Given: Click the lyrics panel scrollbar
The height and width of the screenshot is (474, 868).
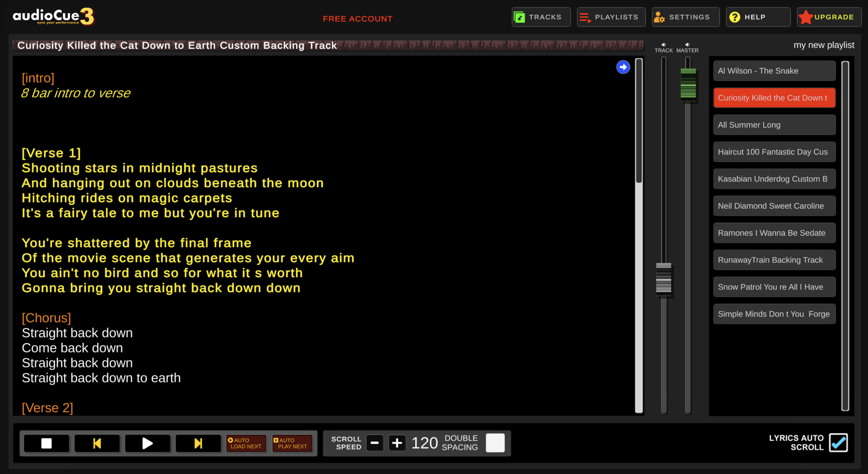Looking at the screenshot, I should [639, 121].
